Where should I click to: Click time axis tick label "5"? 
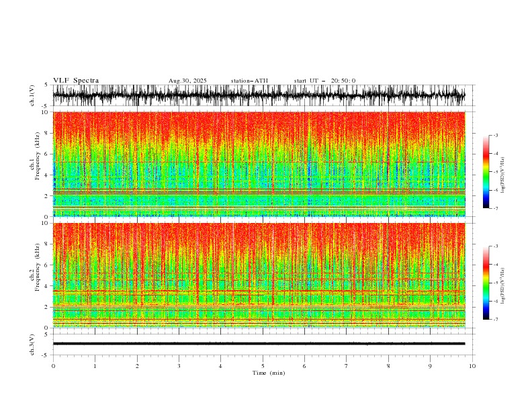click(263, 366)
